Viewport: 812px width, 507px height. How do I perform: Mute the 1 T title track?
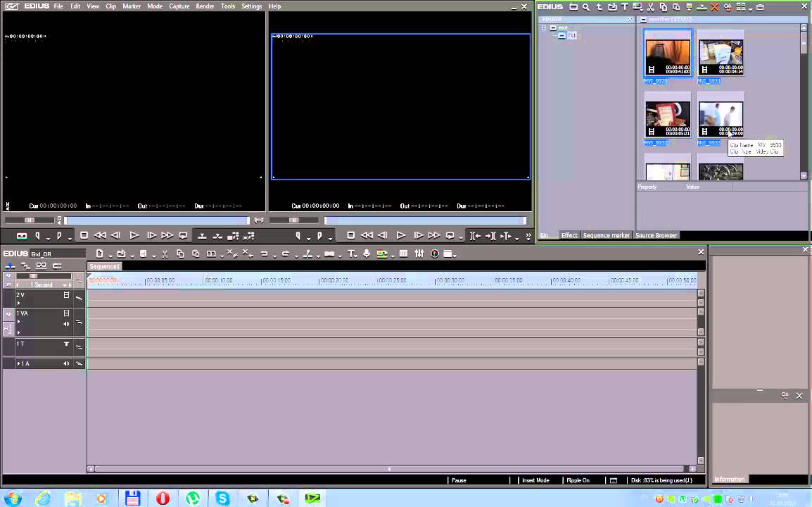(x=66, y=344)
